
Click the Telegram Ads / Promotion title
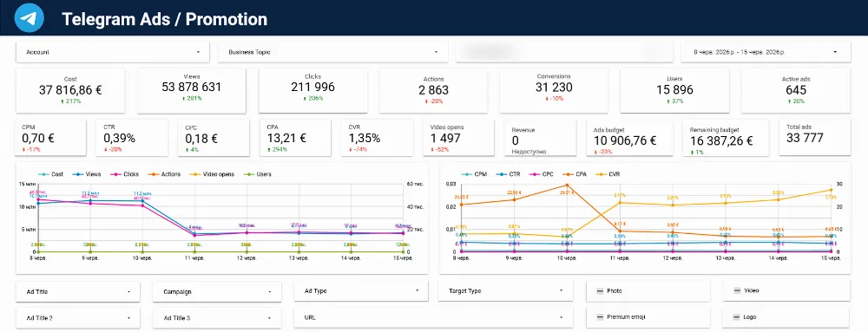click(164, 19)
